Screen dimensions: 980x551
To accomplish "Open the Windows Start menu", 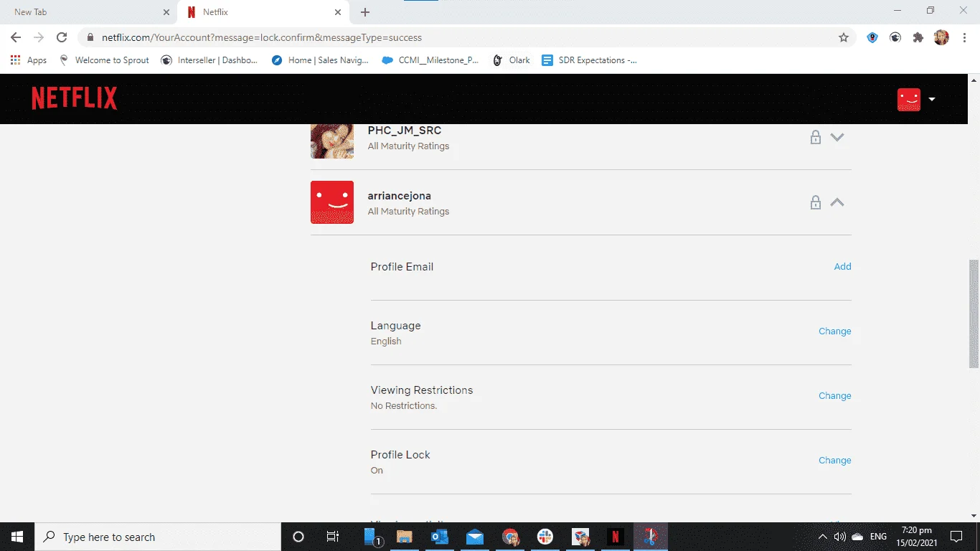I will [x=17, y=537].
